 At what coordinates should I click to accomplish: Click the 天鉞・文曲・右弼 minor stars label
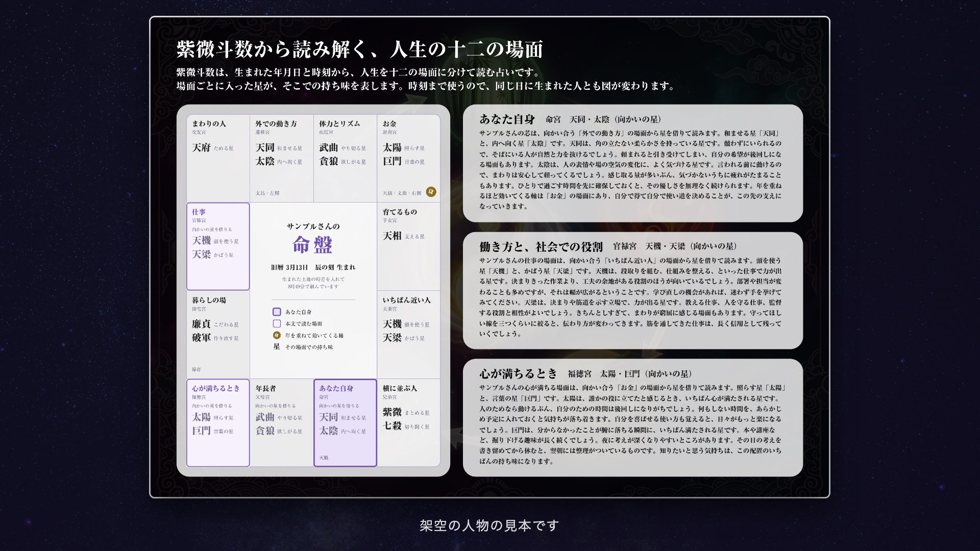[x=402, y=193]
